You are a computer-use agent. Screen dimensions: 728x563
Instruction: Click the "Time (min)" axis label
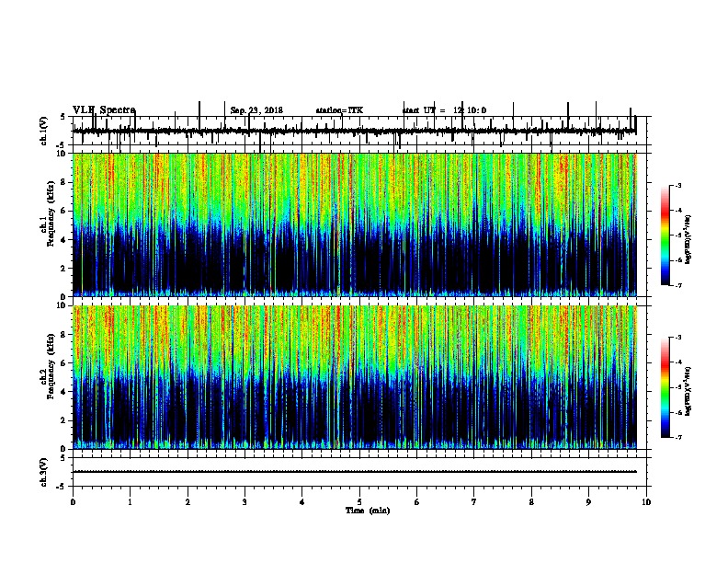point(368,511)
